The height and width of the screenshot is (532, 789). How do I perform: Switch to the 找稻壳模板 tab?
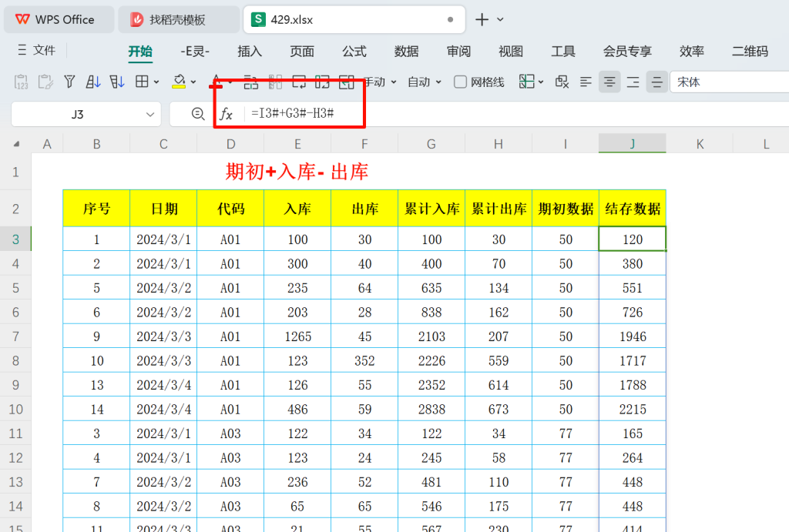(179, 19)
